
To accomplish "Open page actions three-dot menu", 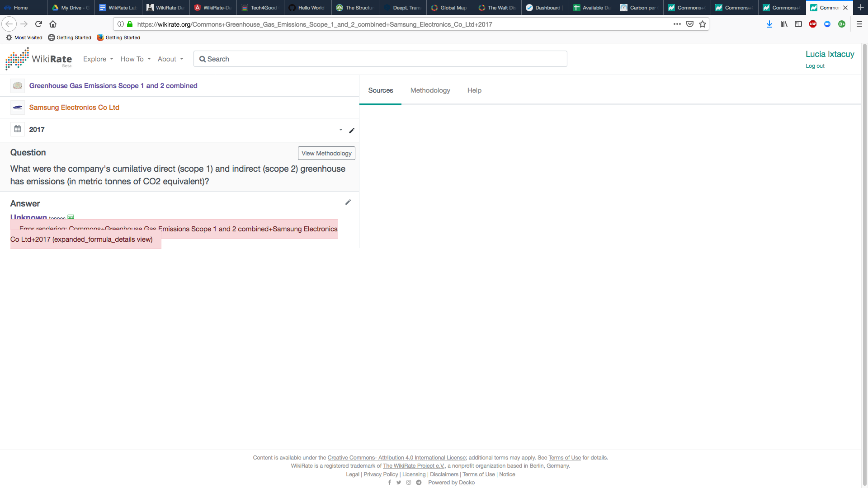I will tap(677, 24).
